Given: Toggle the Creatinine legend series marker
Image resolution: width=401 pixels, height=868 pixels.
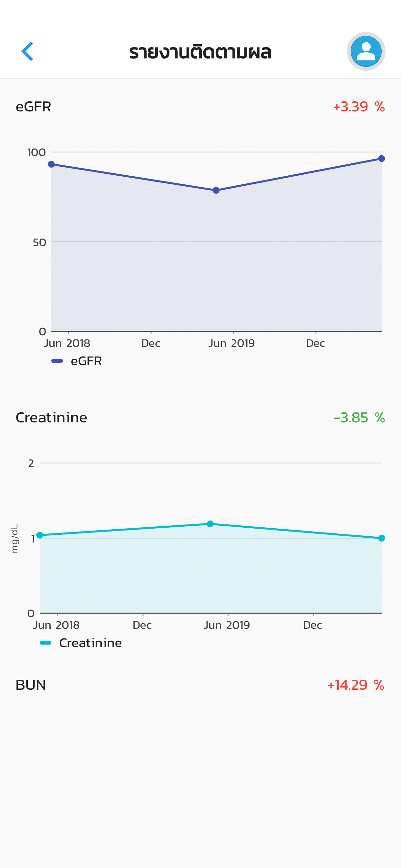Looking at the screenshot, I should click(46, 643).
